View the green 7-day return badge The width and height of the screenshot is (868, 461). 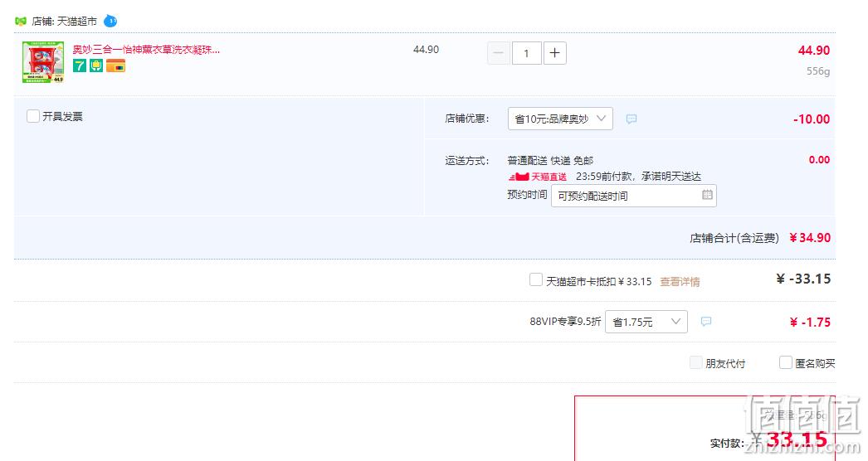[x=79, y=66]
